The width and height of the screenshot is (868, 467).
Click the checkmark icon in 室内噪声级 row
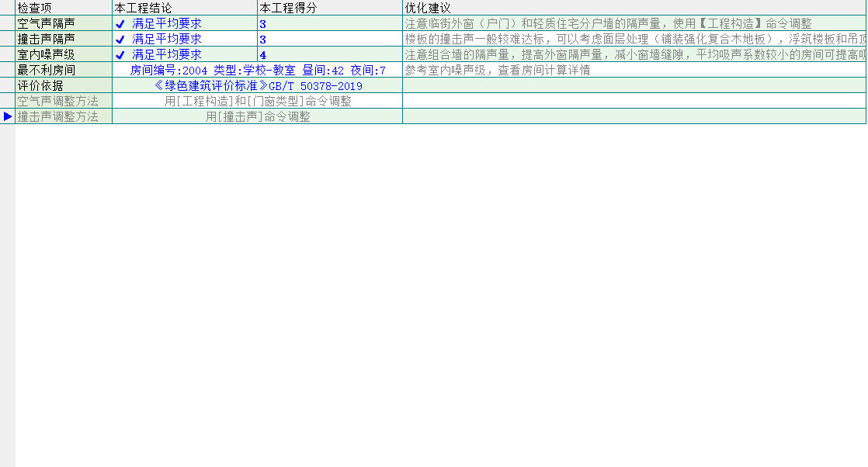120,54
